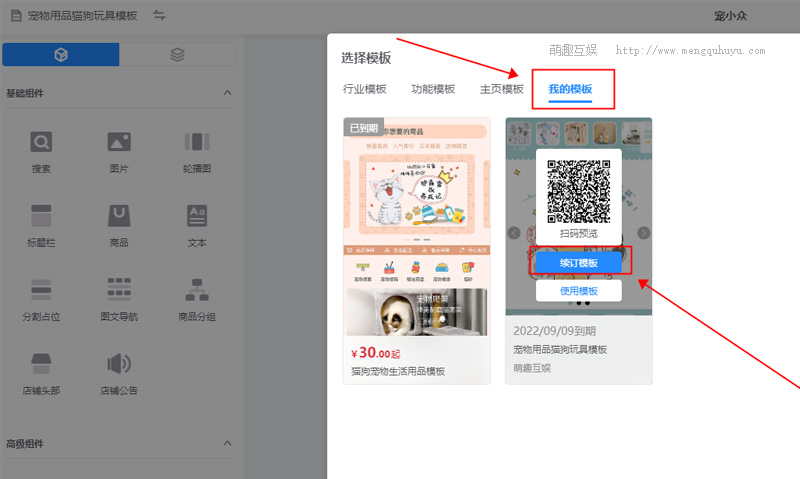Add the 商品 product component
Image resolution: width=800 pixels, height=479 pixels.
click(119, 225)
